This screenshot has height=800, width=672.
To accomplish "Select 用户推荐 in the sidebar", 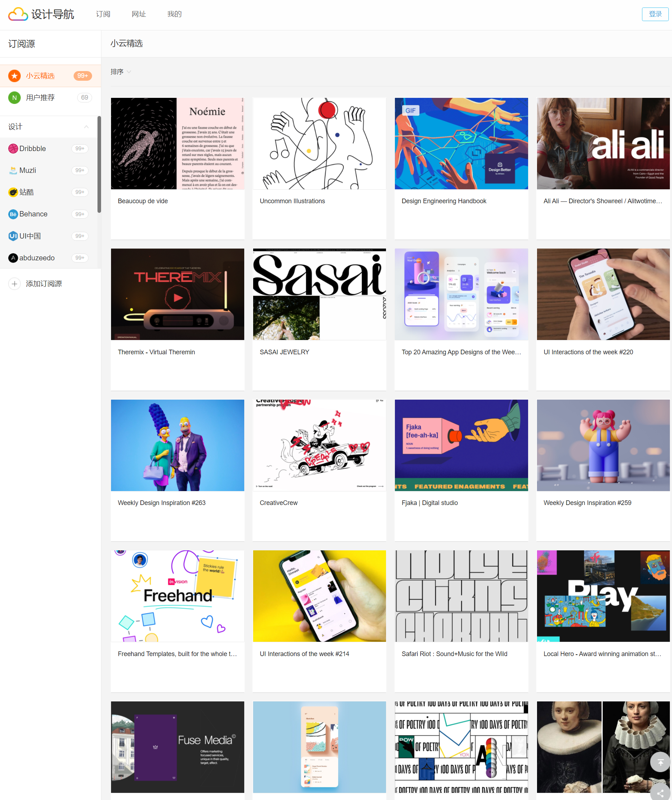I will [51, 97].
